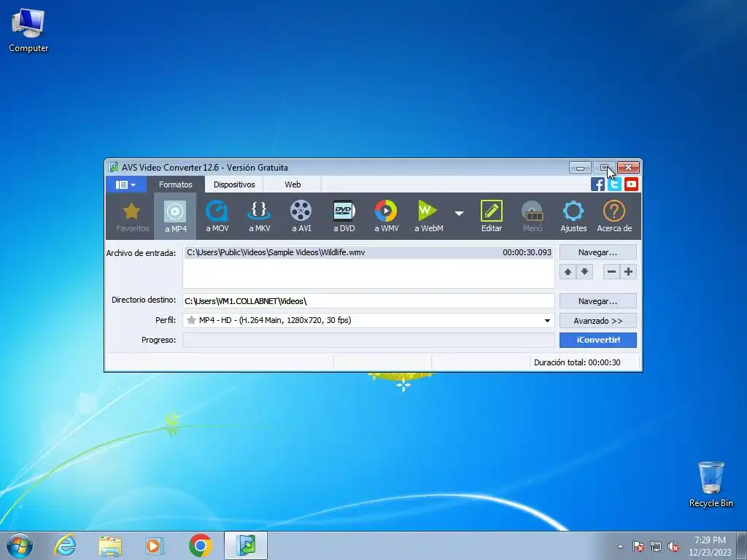
Task: Select the a WMV format icon
Action: [x=386, y=217]
